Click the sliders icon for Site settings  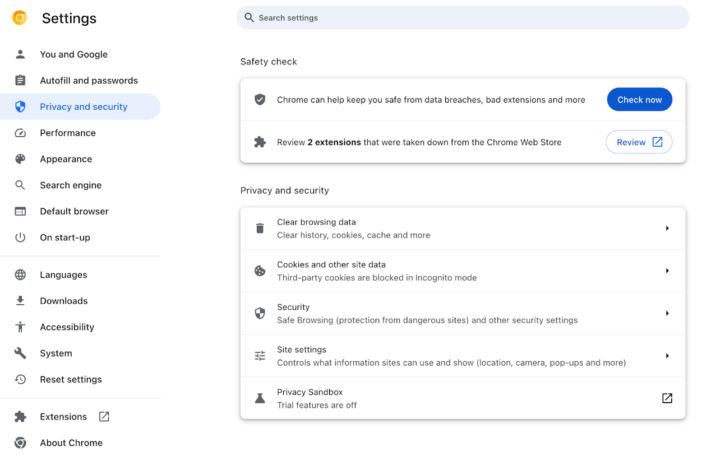click(x=260, y=356)
